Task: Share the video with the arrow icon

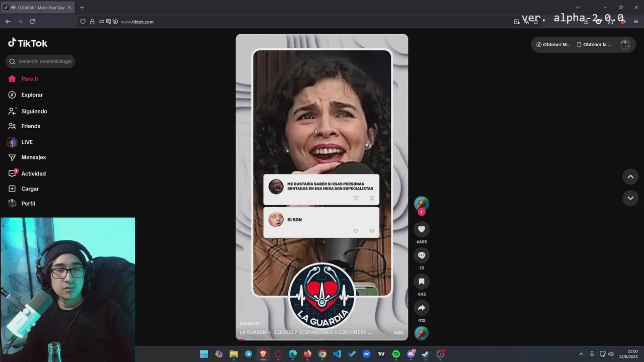Action: tap(422, 308)
